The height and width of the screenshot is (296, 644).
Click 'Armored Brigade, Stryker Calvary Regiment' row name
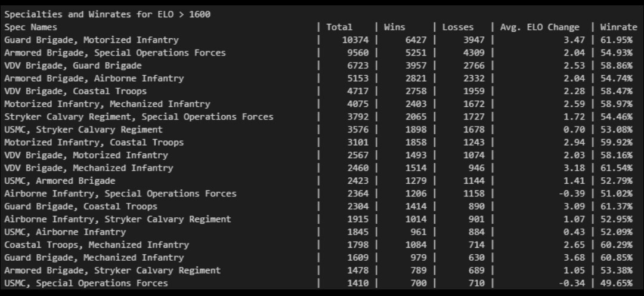(113, 270)
